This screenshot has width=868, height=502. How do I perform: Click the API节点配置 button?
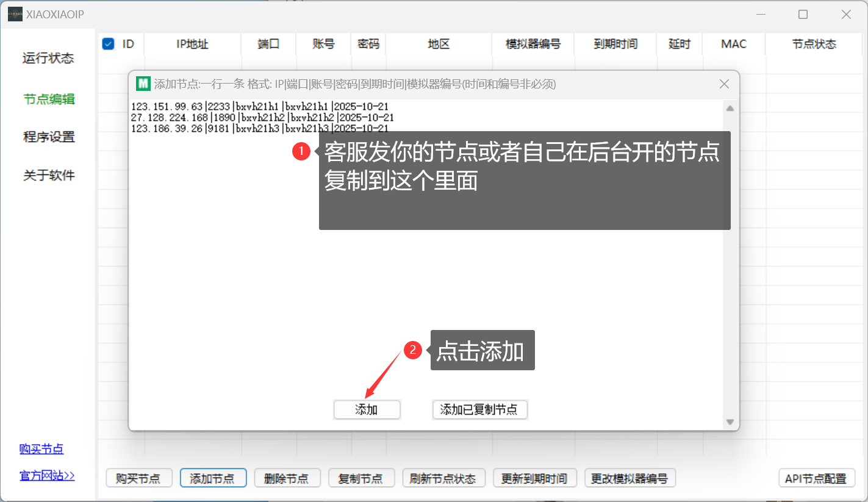click(x=816, y=479)
